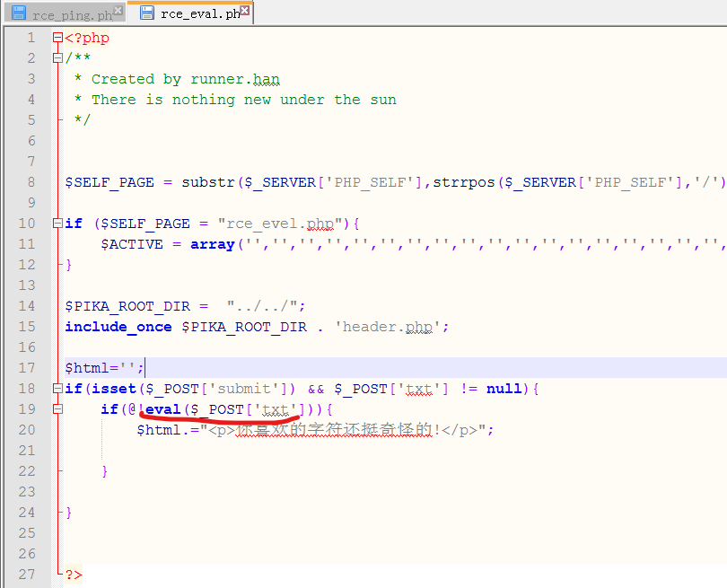Click the blue save icon on rce_ping.php tab
This screenshot has width=727, height=588.
[x=19, y=14]
